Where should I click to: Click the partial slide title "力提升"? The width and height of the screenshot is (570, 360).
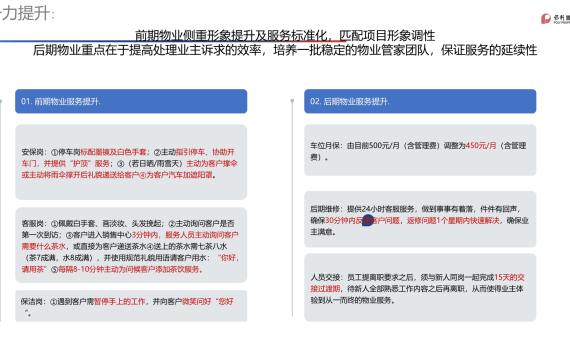(x=26, y=13)
